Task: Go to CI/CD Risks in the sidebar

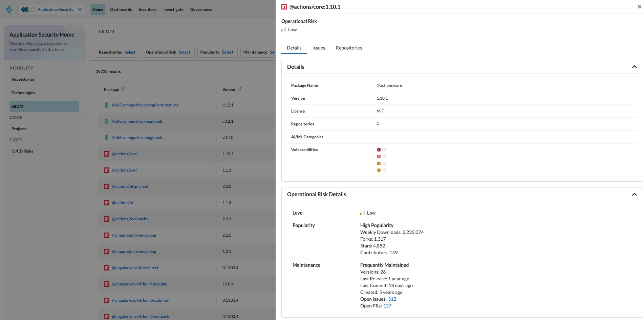Action: pyautogui.click(x=22, y=151)
